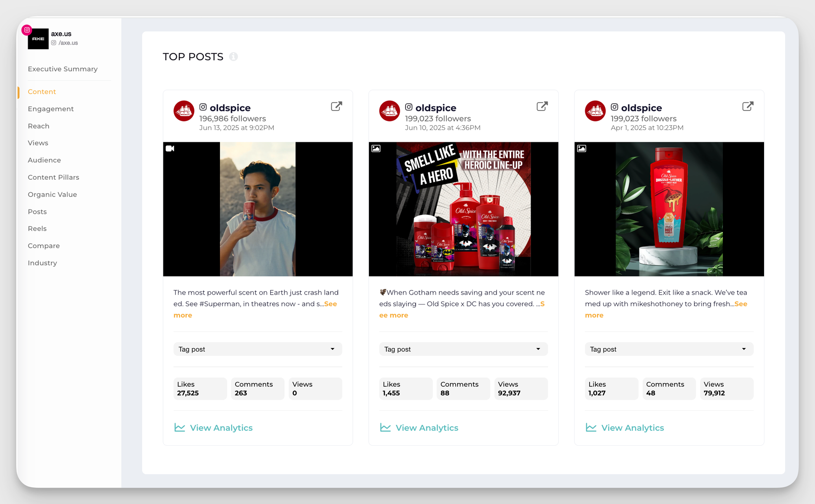Open the external link icon on the Gotham post
This screenshot has height=504, width=815.
542,106
